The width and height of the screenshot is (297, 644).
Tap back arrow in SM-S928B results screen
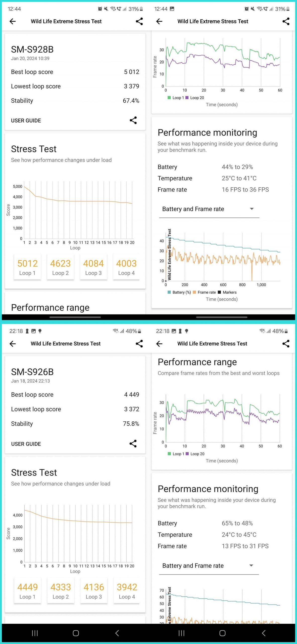(x=13, y=21)
